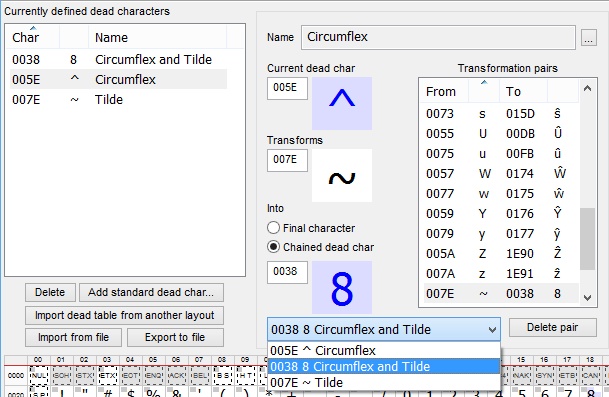The image size is (609, 397).
Task: Sort transformation pairs by To column
Action: pyautogui.click(x=523, y=92)
